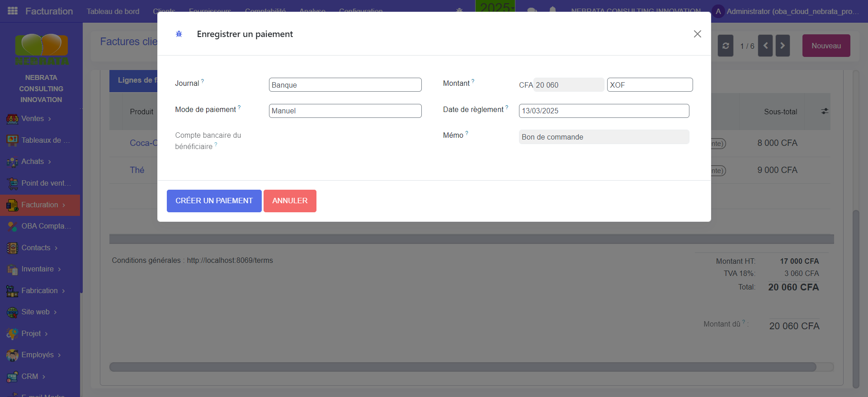The image size is (868, 397).
Task: Expand the Projet menu chevron
Action: (x=46, y=334)
